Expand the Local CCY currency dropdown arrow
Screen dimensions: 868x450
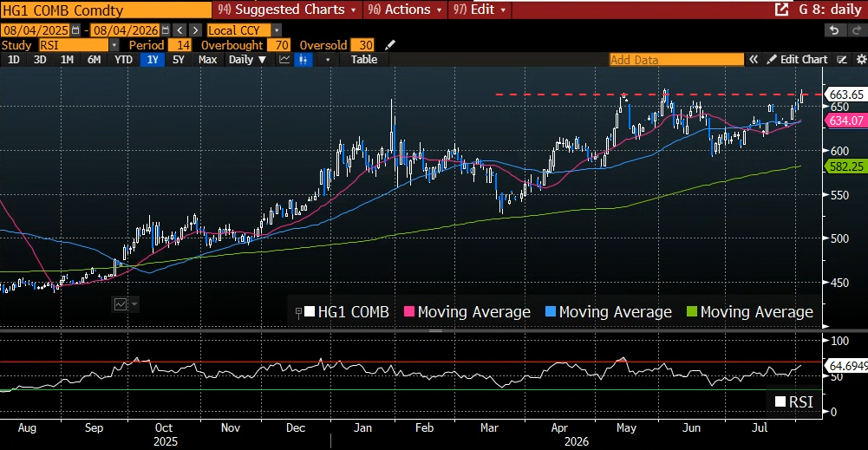[x=277, y=30]
